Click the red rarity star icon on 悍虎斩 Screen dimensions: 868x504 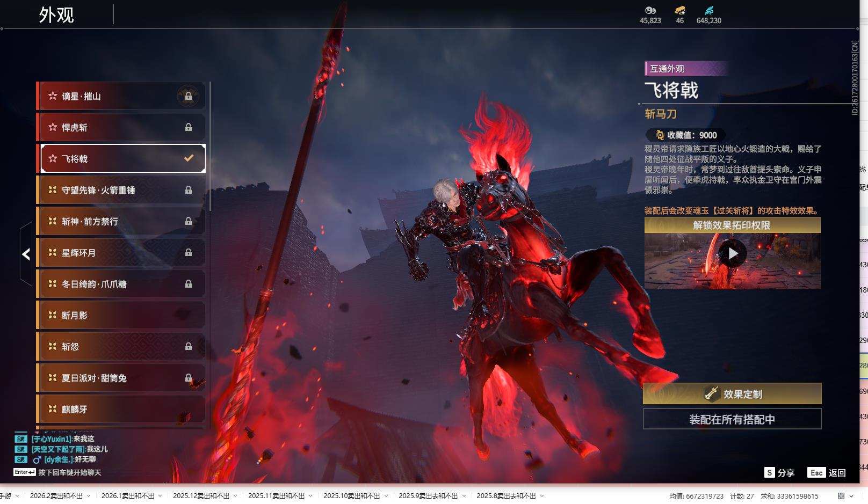point(53,127)
